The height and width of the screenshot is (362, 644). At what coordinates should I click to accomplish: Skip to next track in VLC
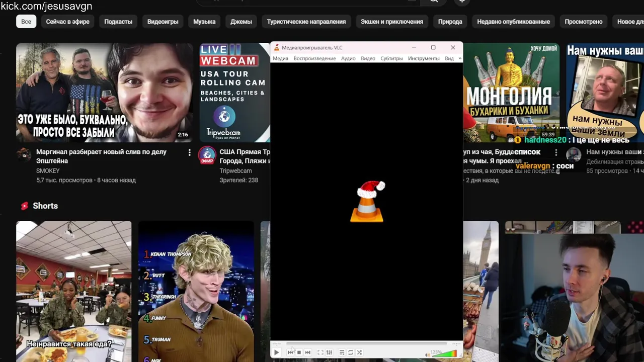pyautogui.click(x=308, y=352)
